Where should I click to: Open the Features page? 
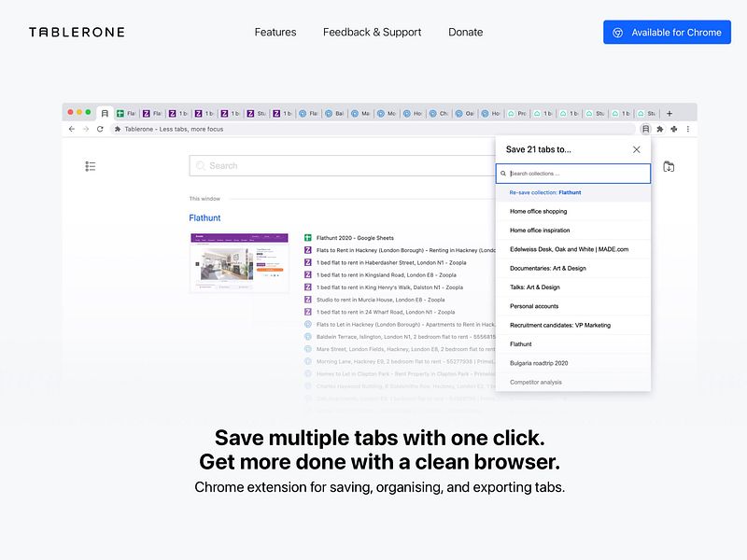(275, 32)
